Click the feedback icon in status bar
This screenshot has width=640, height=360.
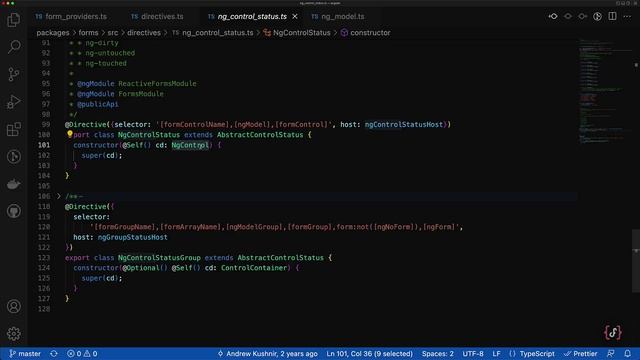(x=611, y=353)
